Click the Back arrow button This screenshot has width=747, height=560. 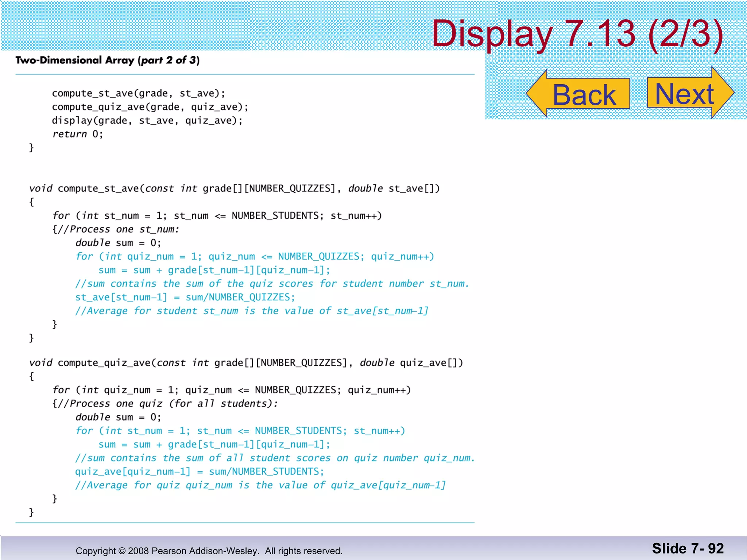pyautogui.click(x=578, y=94)
